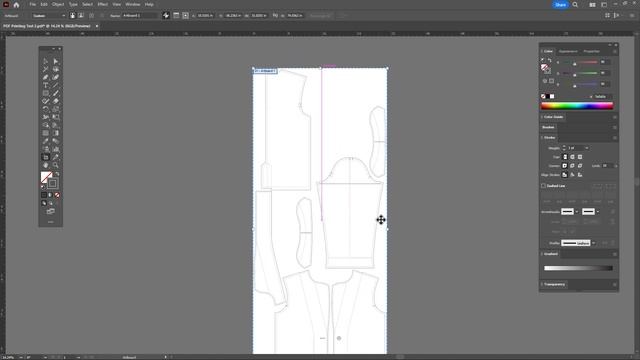
Task: Click the artboard Name field
Action: 140,16
